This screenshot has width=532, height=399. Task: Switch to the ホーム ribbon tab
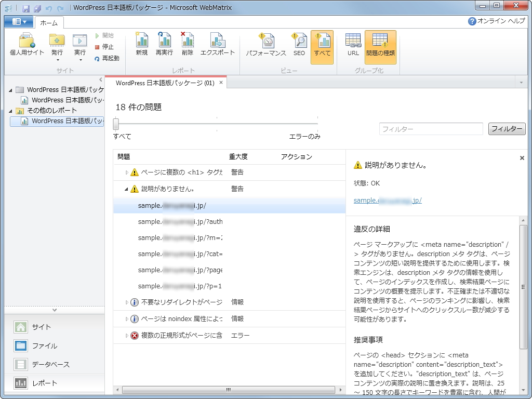(49, 22)
